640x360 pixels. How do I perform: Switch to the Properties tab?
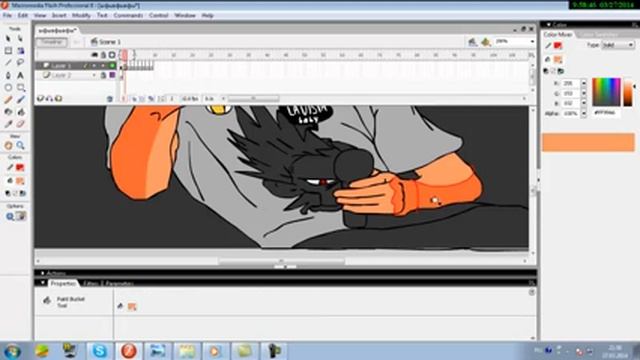point(63,283)
